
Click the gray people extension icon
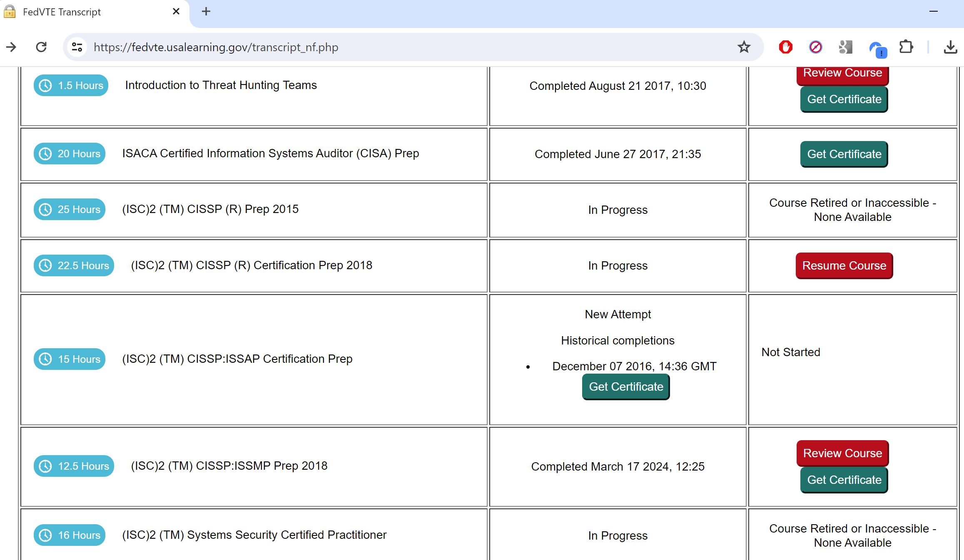coord(845,47)
